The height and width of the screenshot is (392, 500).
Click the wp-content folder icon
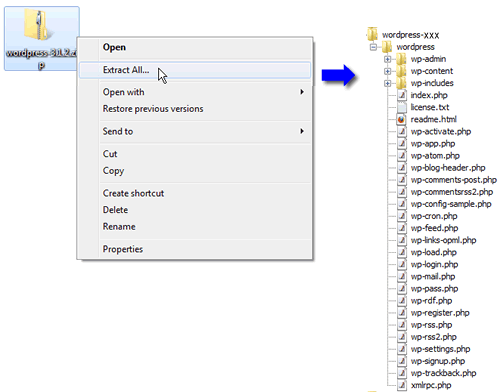click(401, 71)
